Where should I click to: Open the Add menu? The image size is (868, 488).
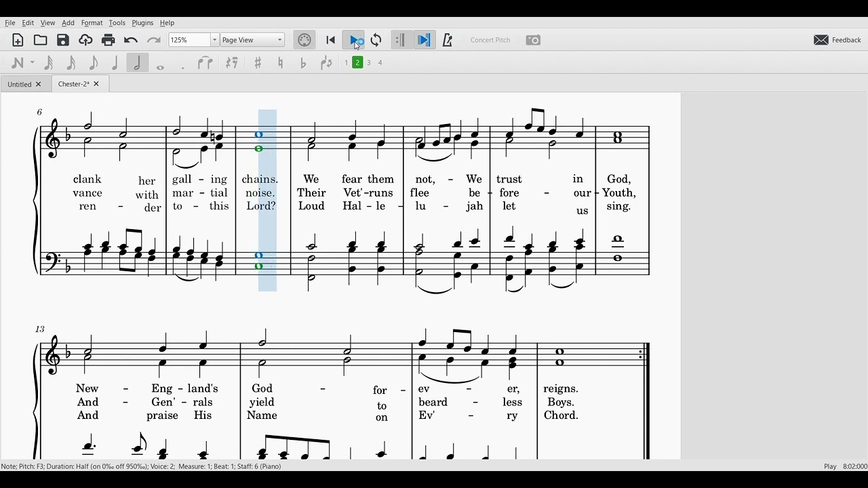(x=68, y=23)
